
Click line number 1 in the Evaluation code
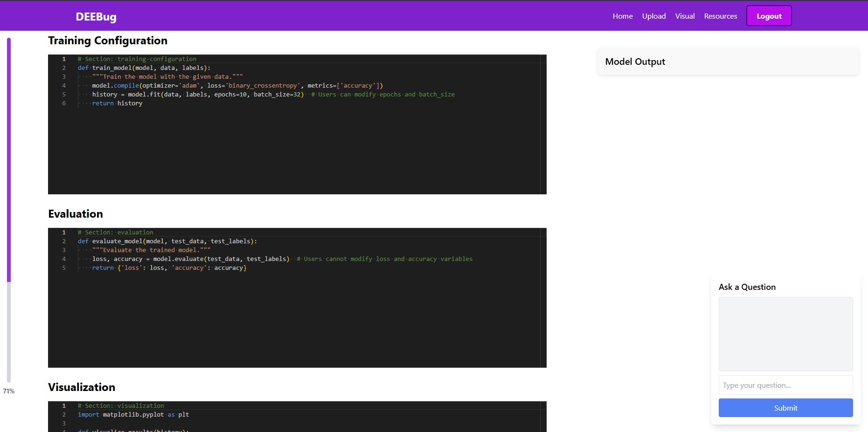point(64,232)
